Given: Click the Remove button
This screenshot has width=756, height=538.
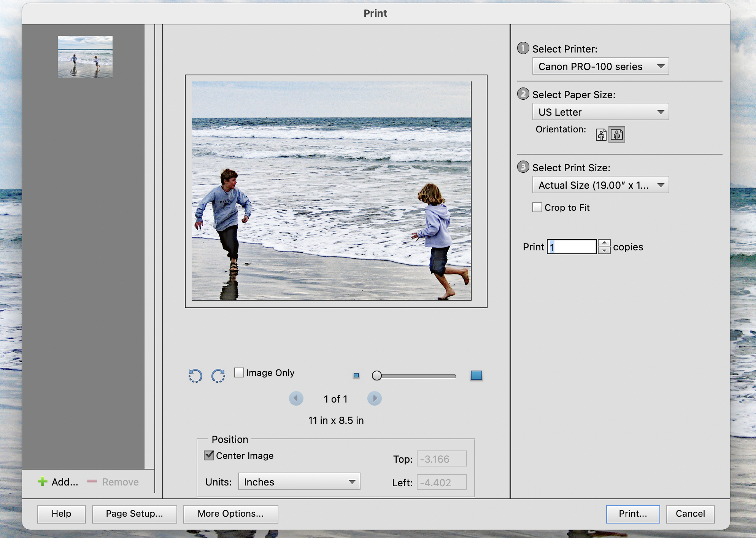Looking at the screenshot, I should coord(113,482).
